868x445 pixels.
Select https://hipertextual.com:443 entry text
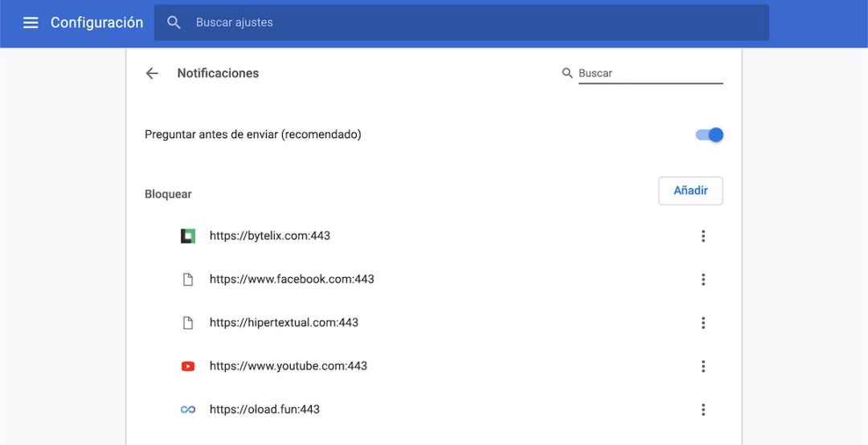pyautogui.click(x=284, y=322)
